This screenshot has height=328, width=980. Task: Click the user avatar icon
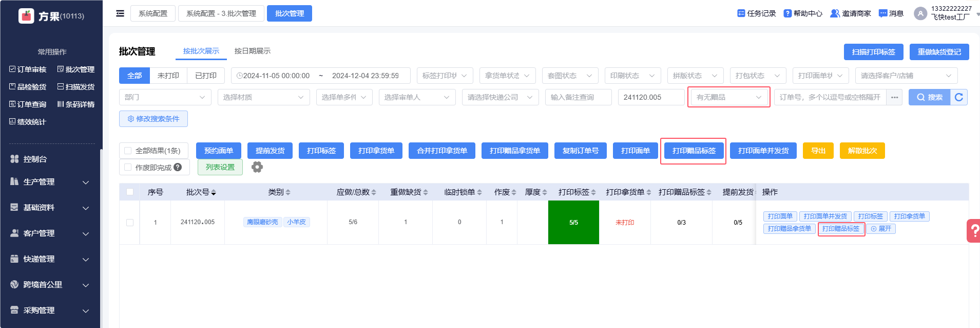pyautogui.click(x=920, y=13)
